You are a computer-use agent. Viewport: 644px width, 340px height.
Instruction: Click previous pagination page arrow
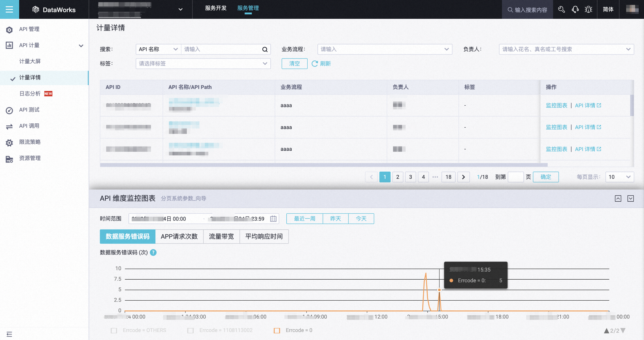[371, 177]
